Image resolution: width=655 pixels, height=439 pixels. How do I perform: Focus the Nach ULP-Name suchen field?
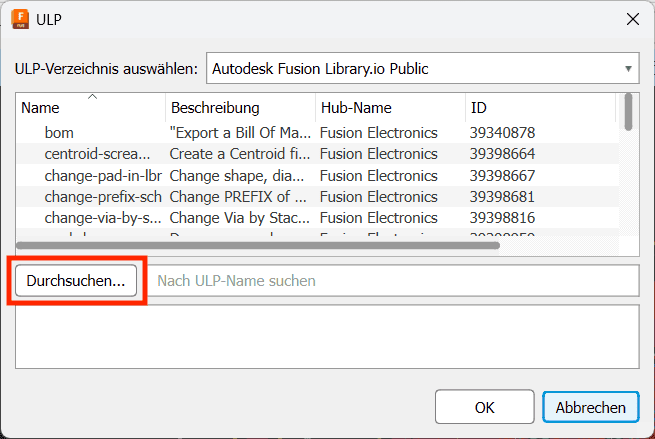(394, 281)
